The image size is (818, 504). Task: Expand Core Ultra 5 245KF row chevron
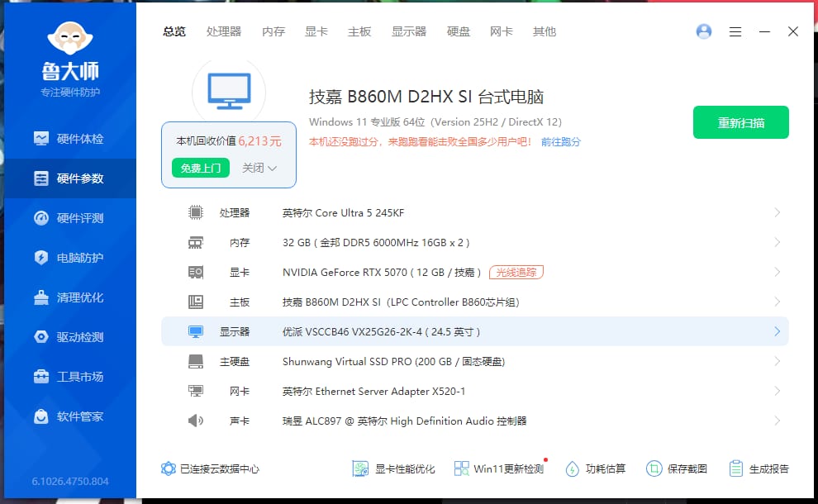(778, 212)
